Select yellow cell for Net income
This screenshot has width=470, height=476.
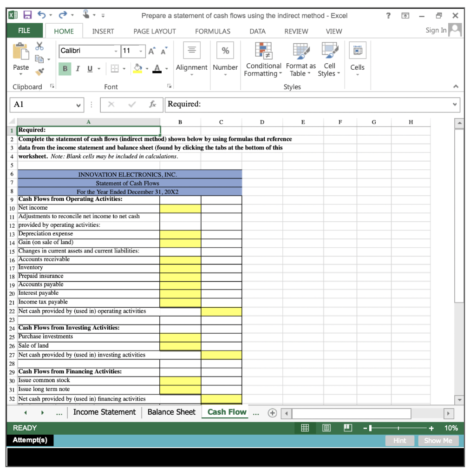click(x=180, y=209)
